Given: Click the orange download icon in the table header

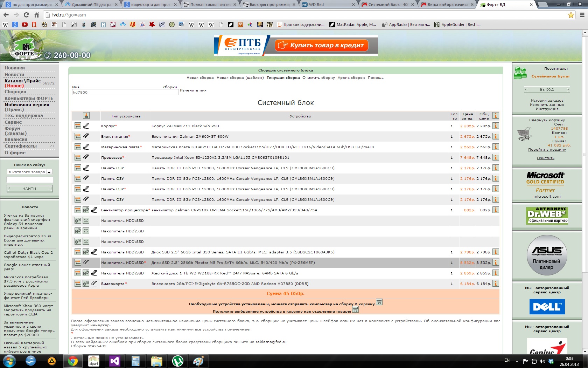Looking at the screenshot, I should click(x=86, y=116).
